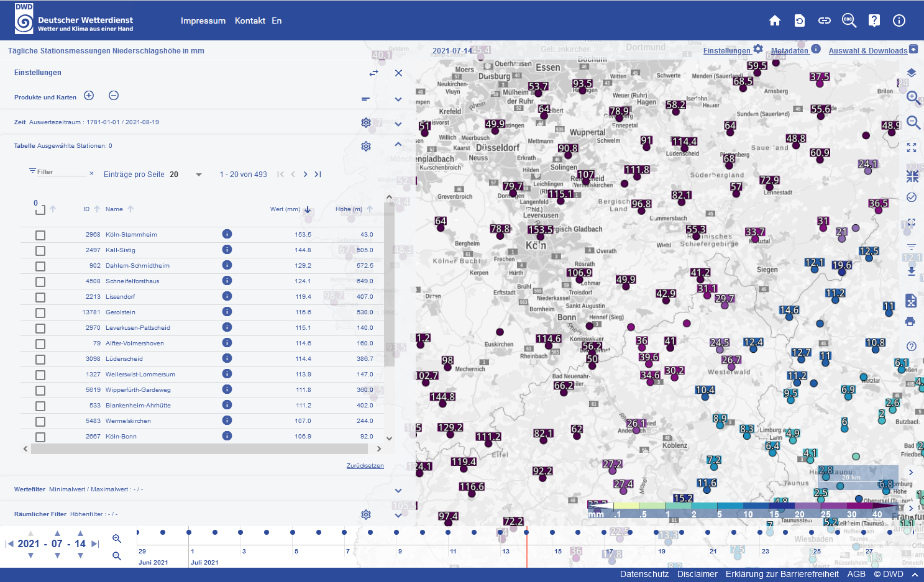Switch language via En link

(x=277, y=20)
